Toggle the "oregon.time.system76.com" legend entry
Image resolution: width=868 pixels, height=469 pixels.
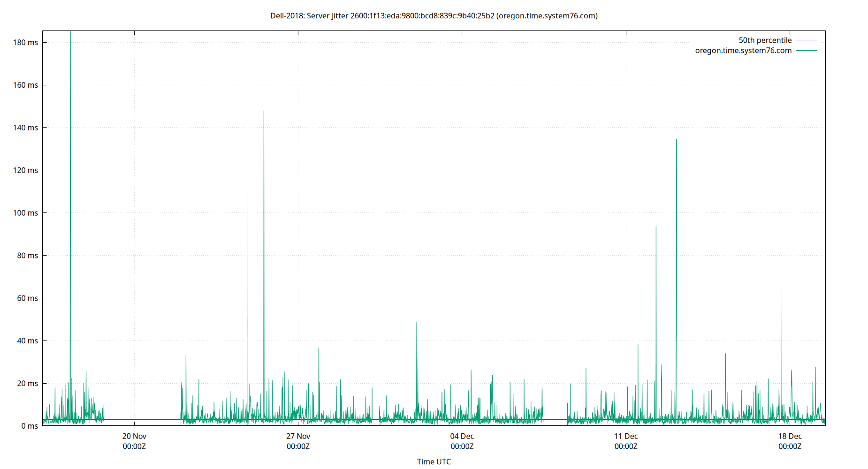[x=743, y=50]
